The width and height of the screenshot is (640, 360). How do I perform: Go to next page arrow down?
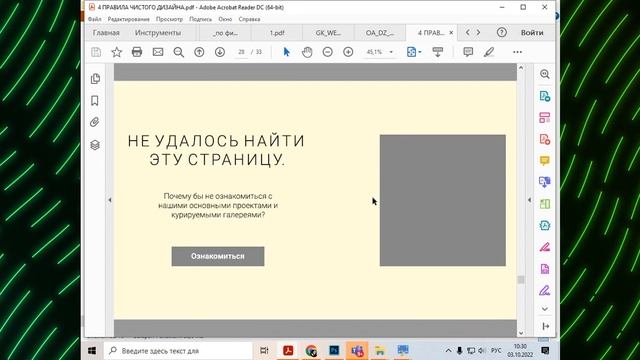(x=220, y=52)
